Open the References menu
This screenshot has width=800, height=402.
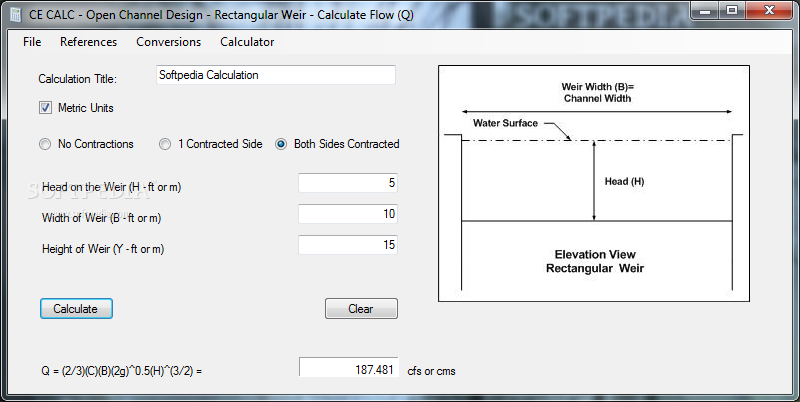[88, 42]
